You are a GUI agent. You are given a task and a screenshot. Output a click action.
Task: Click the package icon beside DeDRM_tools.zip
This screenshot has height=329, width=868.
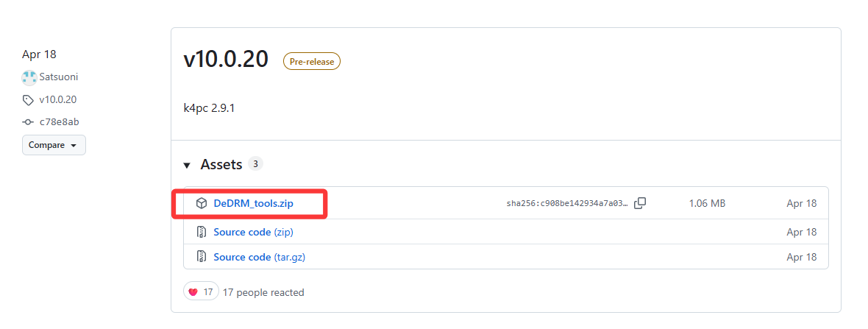pos(202,204)
